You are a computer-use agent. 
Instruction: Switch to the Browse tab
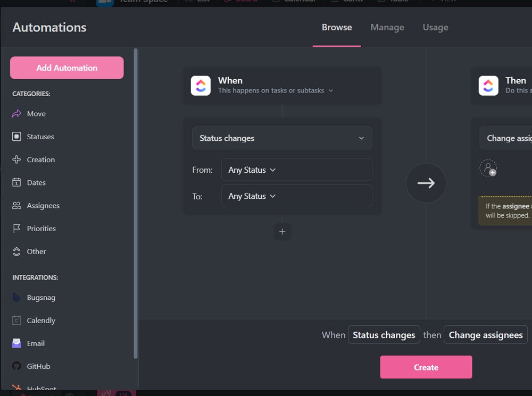pyautogui.click(x=337, y=27)
